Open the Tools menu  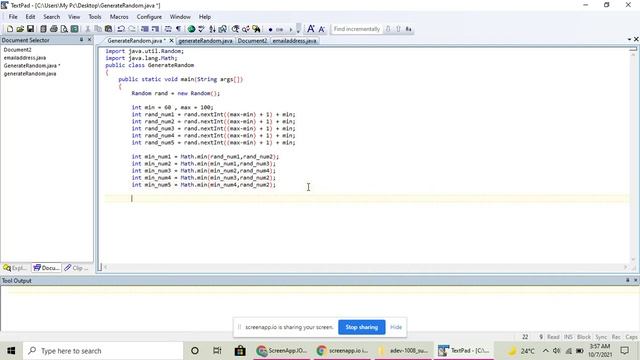(x=95, y=17)
